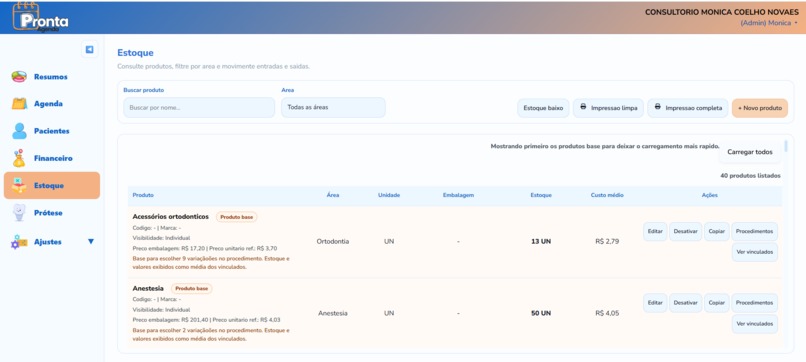Open Agenda in the sidebar
This screenshot has height=362, width=806.
point(51,104)
